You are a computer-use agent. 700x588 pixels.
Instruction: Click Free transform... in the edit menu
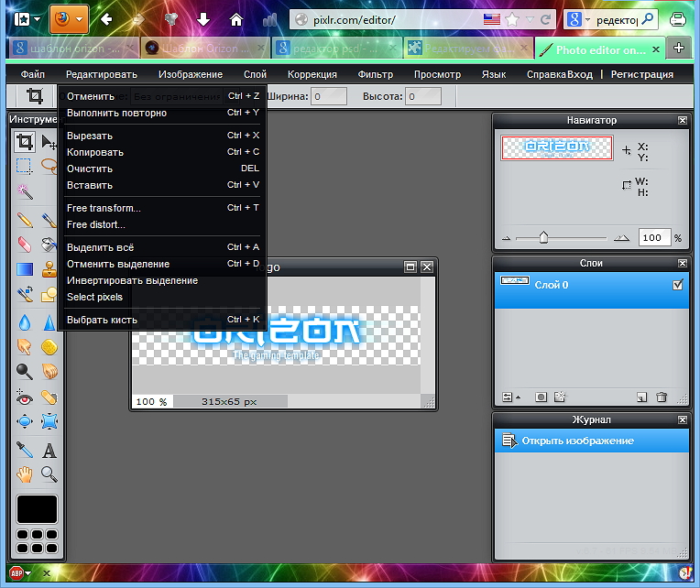104,208
